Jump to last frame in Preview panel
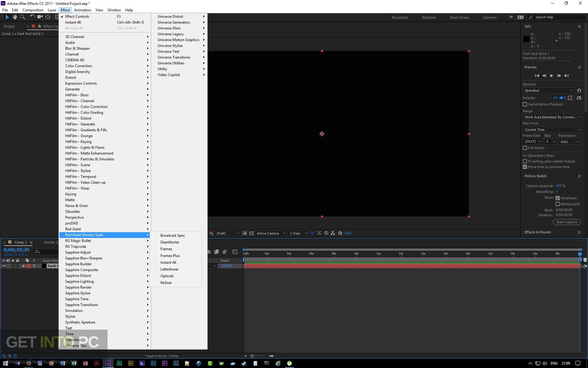Viewport: 588px width, 368px height. (x=567, y=76)
